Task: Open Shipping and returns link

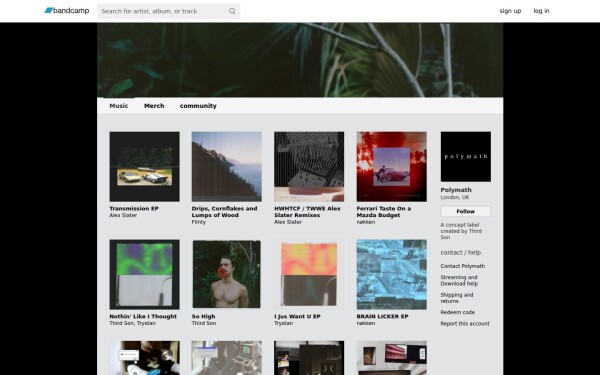Action: (x=457, y=298)
